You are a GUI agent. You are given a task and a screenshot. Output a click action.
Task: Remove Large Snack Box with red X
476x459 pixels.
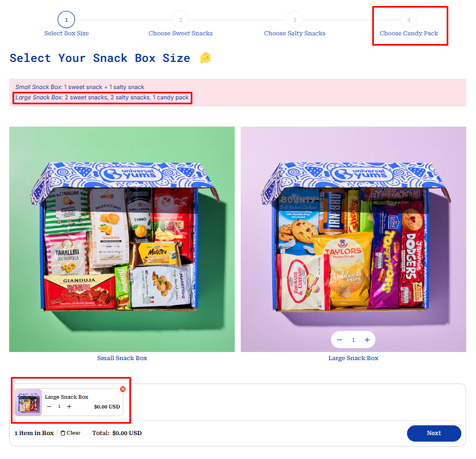coord(123,389)
